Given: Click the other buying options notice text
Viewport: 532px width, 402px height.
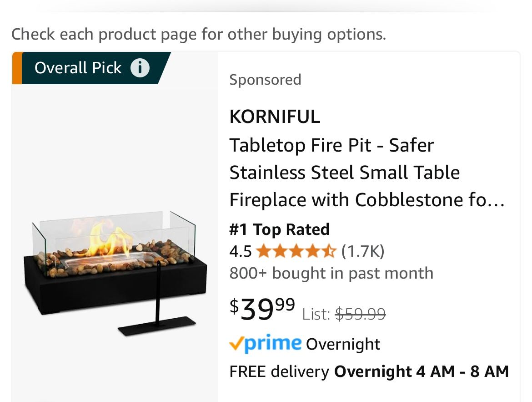Looking at the screenshot, I should point(198,34).
